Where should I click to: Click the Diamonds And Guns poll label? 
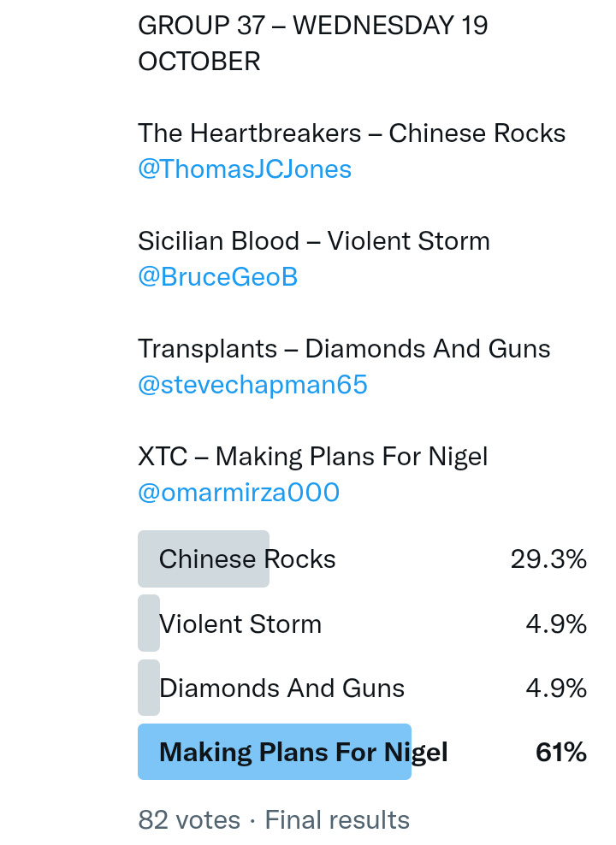(x=281, y=688)
